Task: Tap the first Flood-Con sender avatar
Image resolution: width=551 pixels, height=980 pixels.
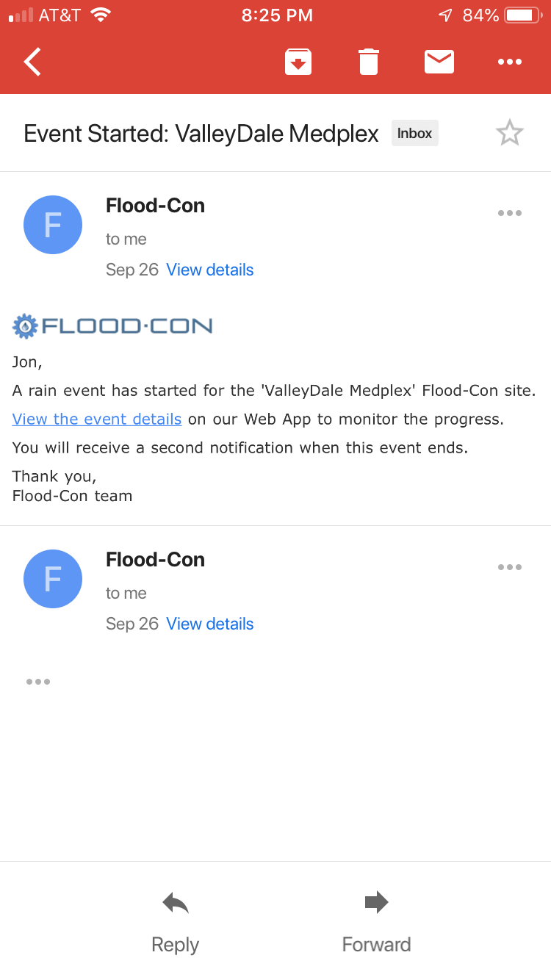Action: pyautogui.click(x=53, y=225)
